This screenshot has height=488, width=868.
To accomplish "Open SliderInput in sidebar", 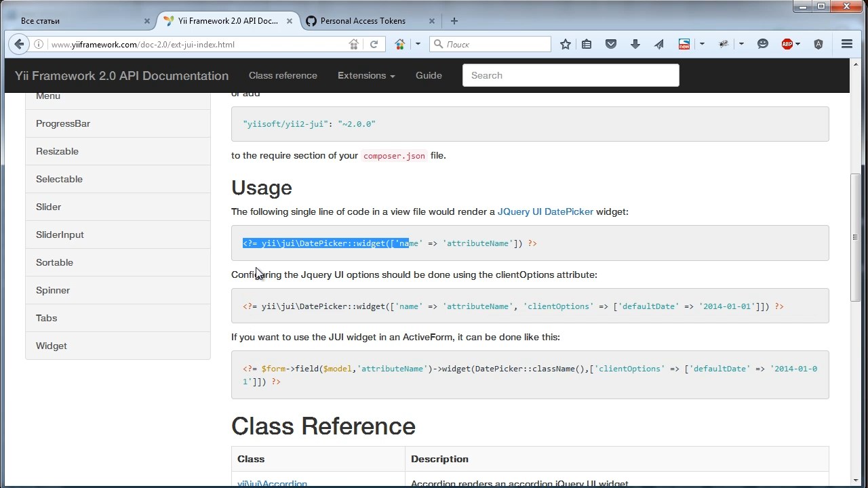I will (118, 235).
